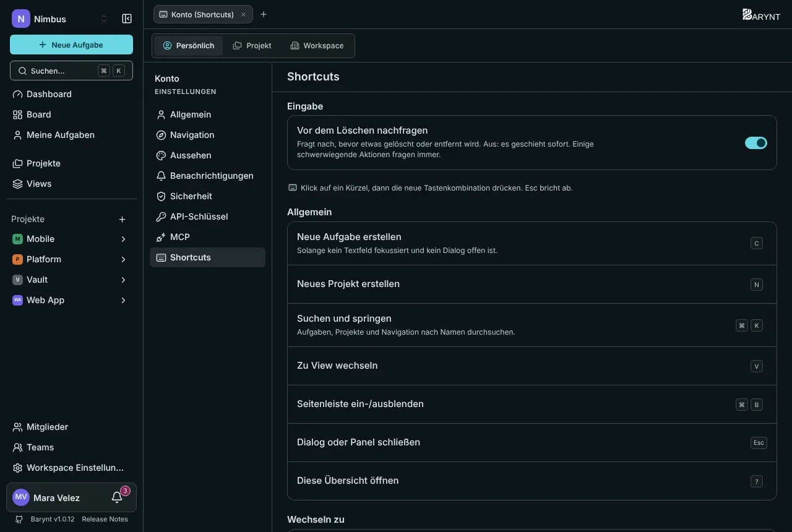
Task: Expand the Web App project chevron
Action: [123, 300]
